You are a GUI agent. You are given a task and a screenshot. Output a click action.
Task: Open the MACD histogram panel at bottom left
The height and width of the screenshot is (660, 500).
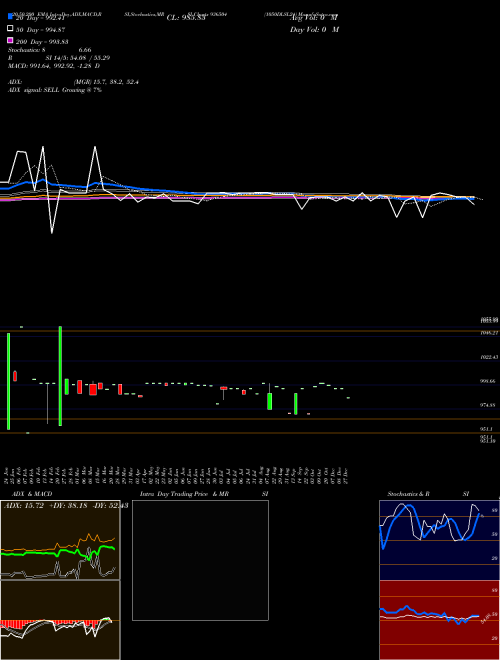(x=60, y=620)
